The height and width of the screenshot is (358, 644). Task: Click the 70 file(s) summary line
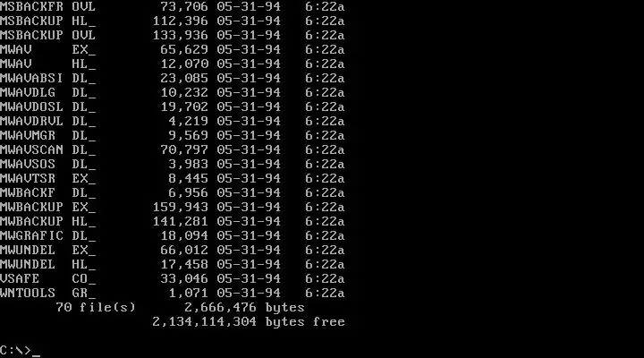[x=181, y=308]
